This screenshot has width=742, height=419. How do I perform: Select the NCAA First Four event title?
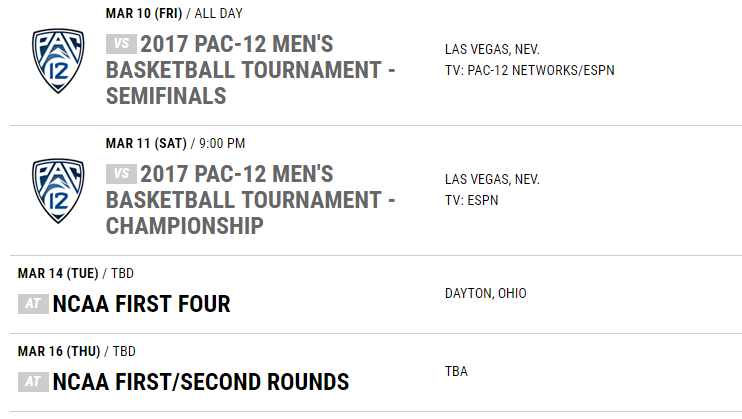pyautogui.click(x=141, y=304)
